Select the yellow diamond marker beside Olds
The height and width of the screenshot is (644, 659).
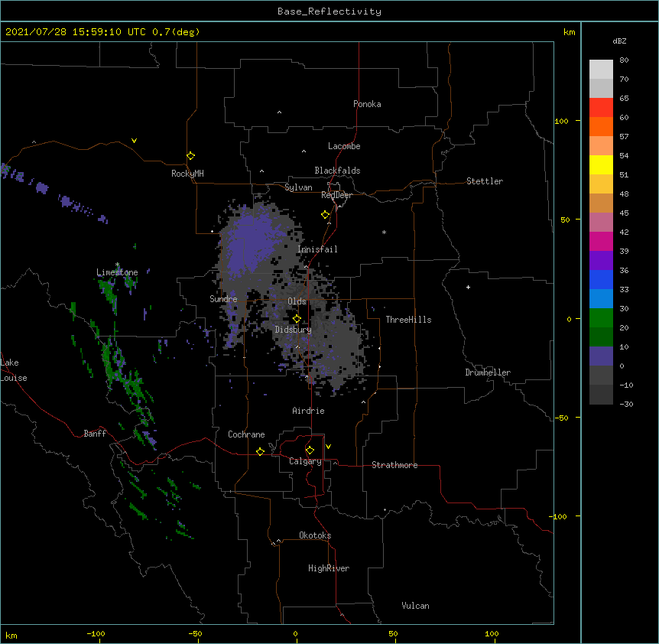297,319
